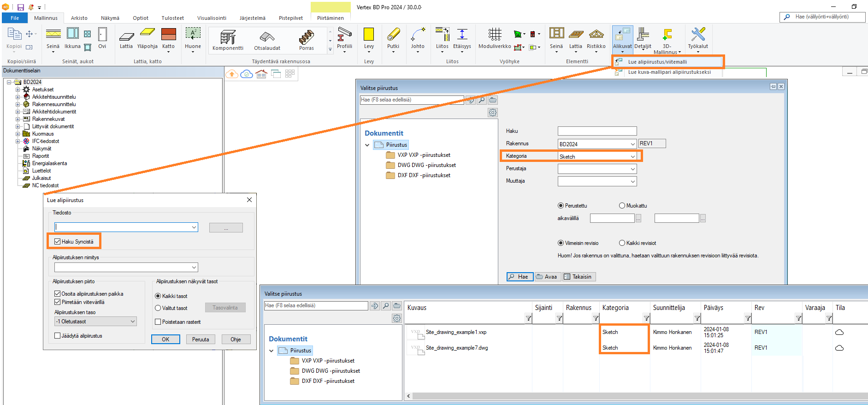The height and width of the screenshot is (405, 868).
Task: Click the yellow Levy plate swatch
Action: click(x=369, y=35)
